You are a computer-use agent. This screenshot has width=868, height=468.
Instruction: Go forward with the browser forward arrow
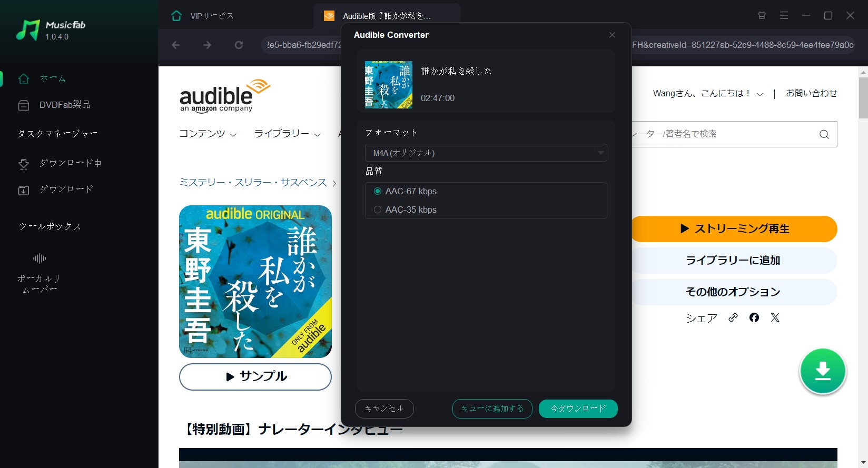click(207, 45)
